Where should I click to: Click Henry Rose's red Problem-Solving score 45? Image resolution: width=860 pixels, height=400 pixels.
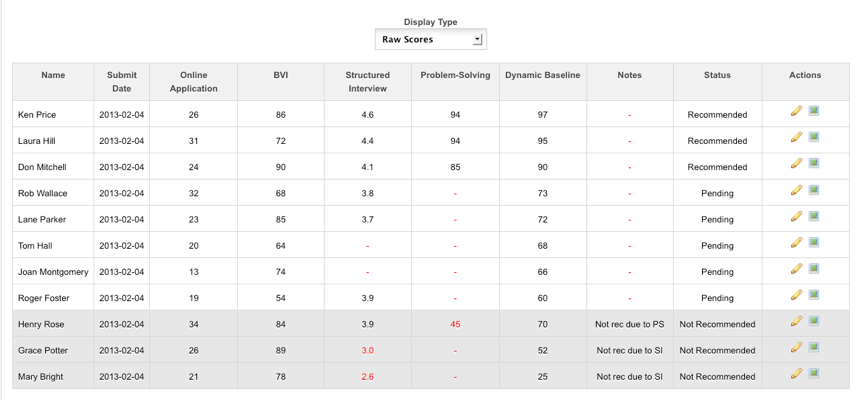tap(455, 324)
